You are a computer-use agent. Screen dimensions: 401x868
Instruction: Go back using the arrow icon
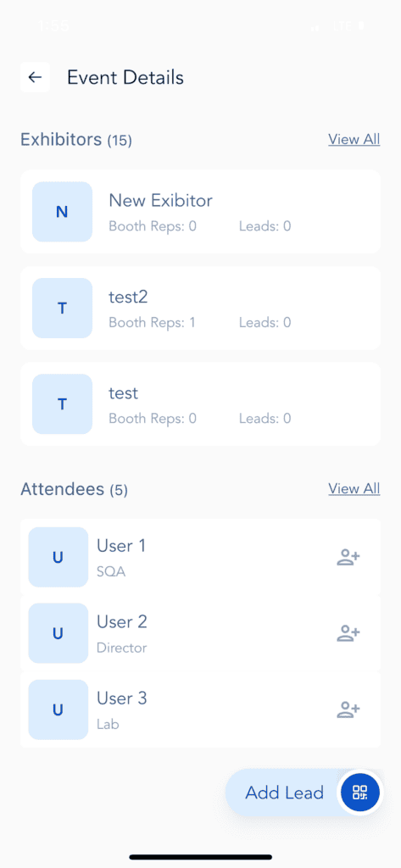coord(35,77)
